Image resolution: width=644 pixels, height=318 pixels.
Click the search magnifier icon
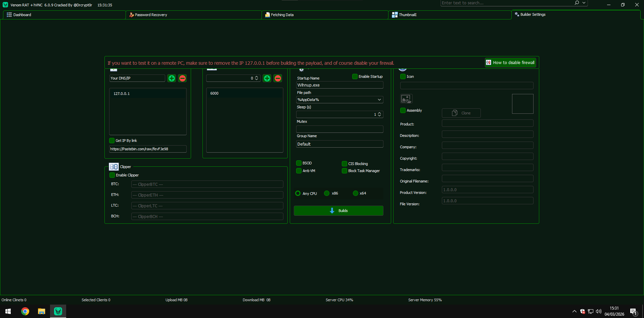pos(577,3)
